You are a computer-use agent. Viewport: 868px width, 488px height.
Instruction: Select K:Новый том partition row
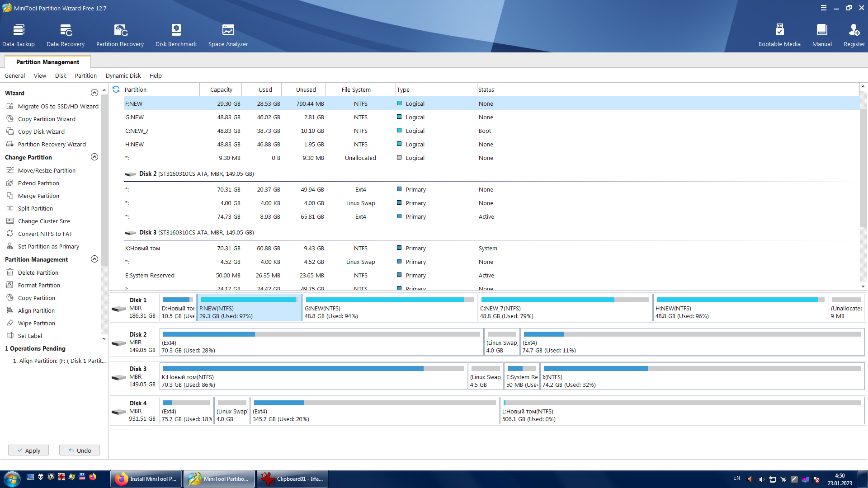point(491,248)
